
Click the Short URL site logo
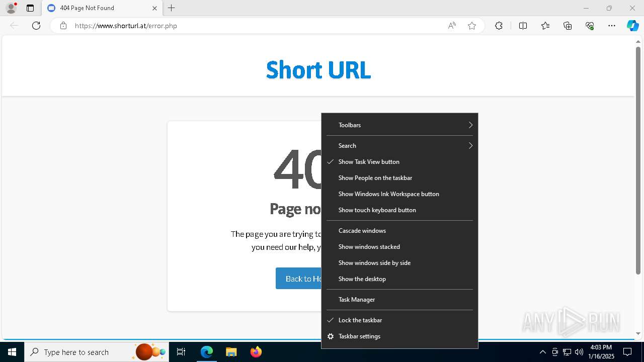318,69
